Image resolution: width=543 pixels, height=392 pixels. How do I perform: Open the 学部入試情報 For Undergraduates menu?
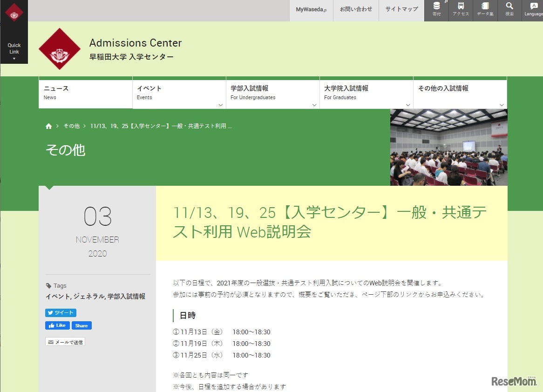pyautogui.click(x=314, y=105)
